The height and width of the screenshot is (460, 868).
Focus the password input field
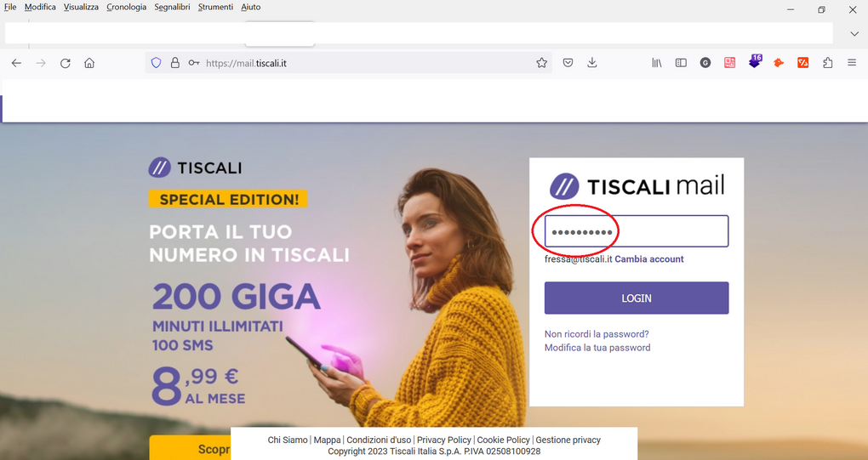tap(637, 231)
